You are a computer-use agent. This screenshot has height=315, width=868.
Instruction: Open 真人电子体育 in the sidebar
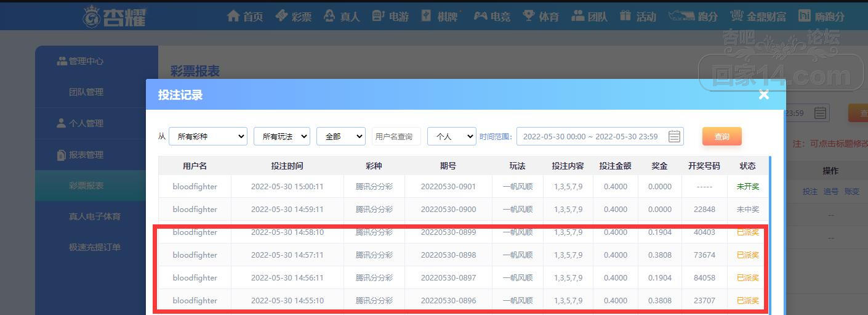(x=95, y=216)
